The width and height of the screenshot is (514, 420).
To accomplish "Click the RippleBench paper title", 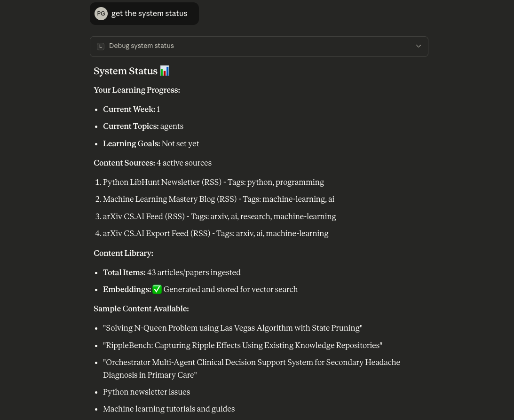I will [242, 346].
